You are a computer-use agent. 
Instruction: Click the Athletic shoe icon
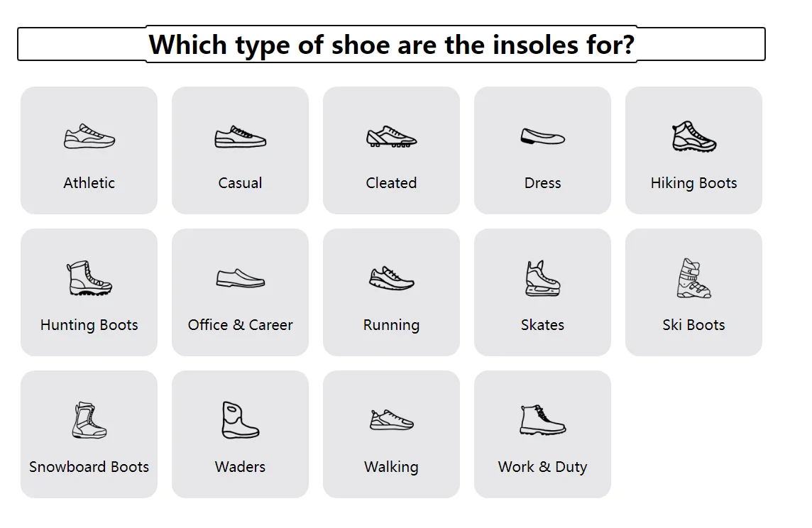pyautogui.click(x=89, y=136)
